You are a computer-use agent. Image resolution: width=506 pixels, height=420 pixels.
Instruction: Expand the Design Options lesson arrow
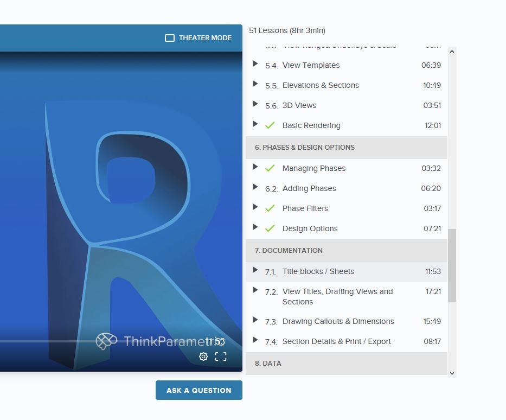click(x=255, y=227)
